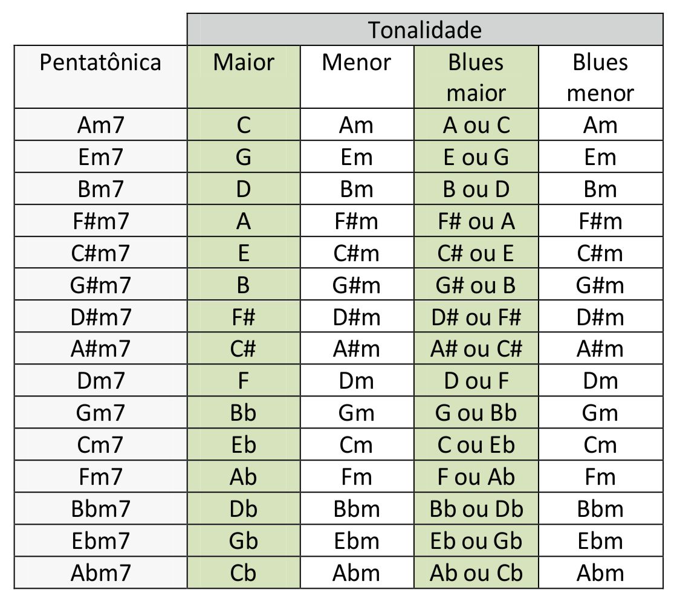Click the Tonalidade header cell
The width and height of the screenshot is (677, 616).
point(425,30)
